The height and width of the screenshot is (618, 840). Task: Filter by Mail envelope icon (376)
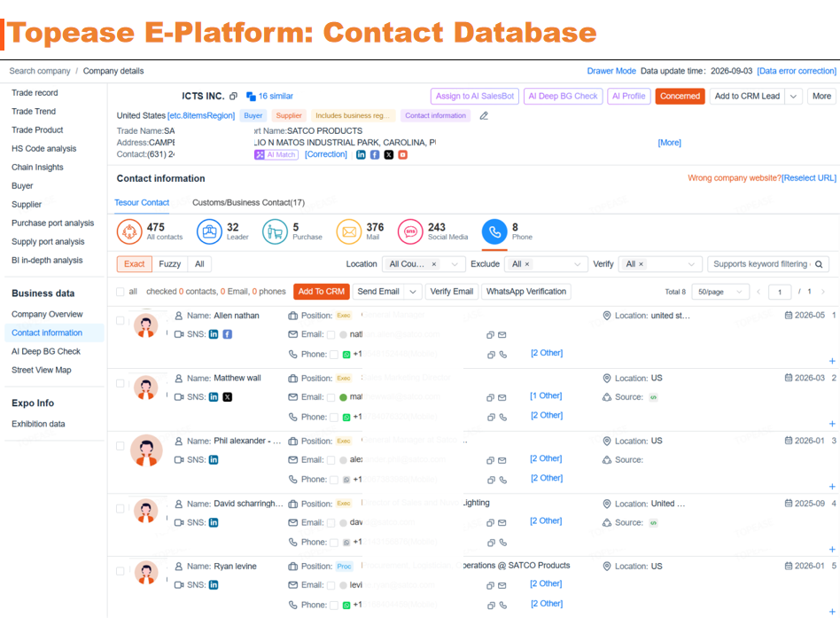(349, 232)
